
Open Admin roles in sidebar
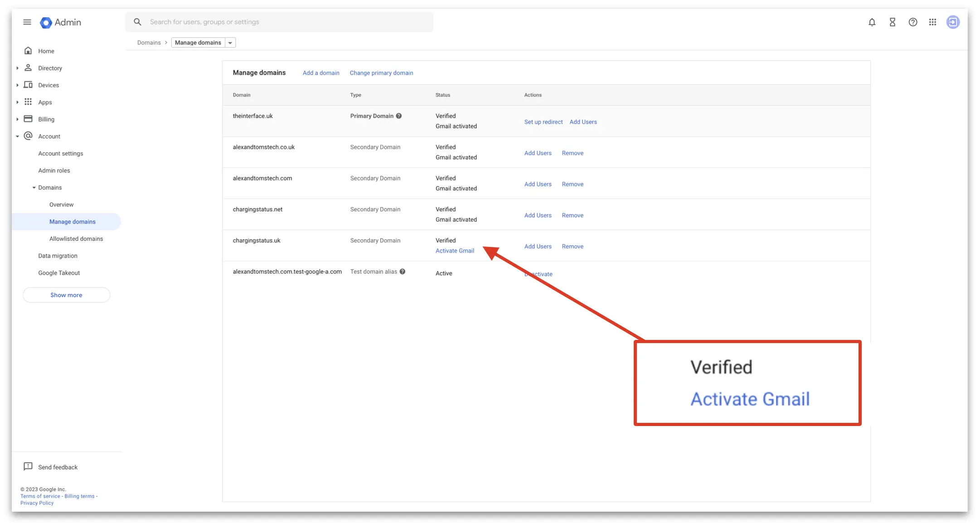click(x=54, y=170)
